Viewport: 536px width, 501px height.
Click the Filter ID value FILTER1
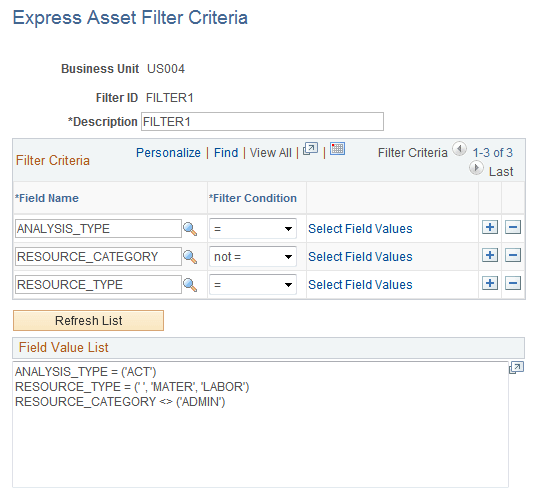pos(170,98)
